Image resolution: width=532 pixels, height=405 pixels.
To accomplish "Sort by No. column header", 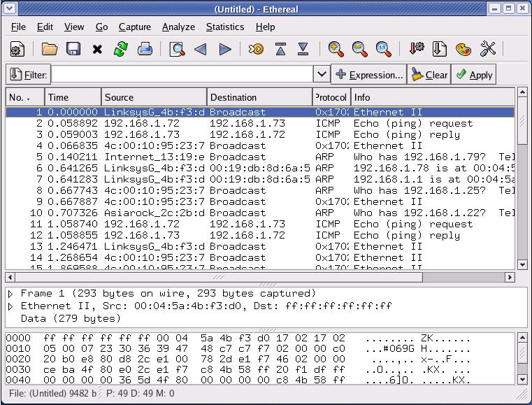I will point(25,97).
